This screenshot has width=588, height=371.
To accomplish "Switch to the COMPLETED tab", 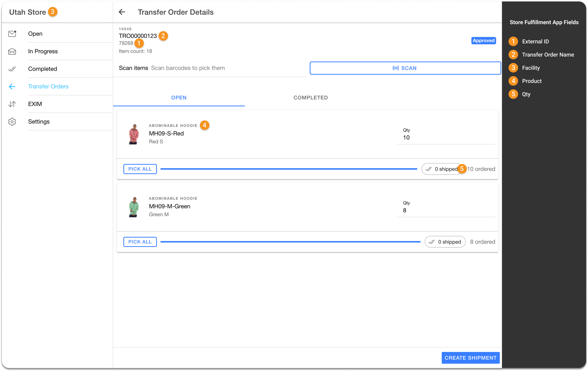I will point(310,98).
